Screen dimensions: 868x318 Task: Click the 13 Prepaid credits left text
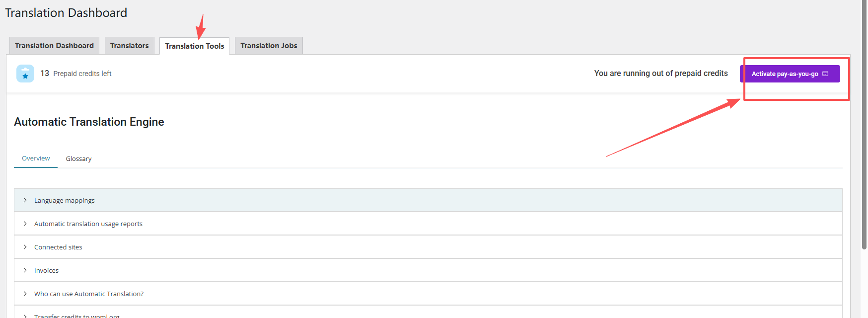click(76, 74)
